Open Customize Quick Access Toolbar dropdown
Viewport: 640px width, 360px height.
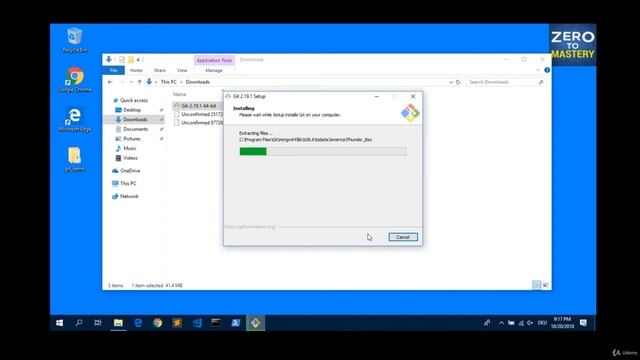pos(138,60)
